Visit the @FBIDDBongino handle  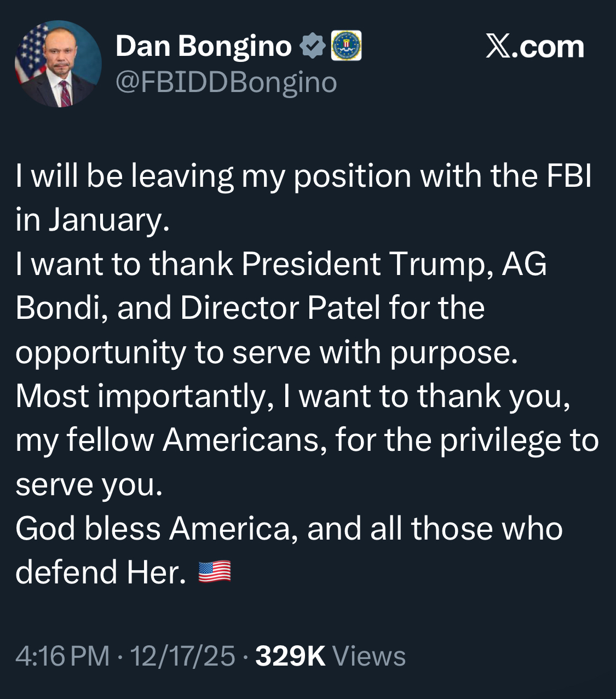coord(226,82)
